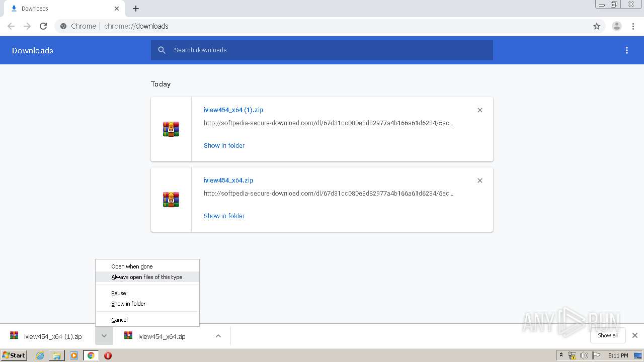
Task: Click the network tray icon
Action: tap(572, 355)
